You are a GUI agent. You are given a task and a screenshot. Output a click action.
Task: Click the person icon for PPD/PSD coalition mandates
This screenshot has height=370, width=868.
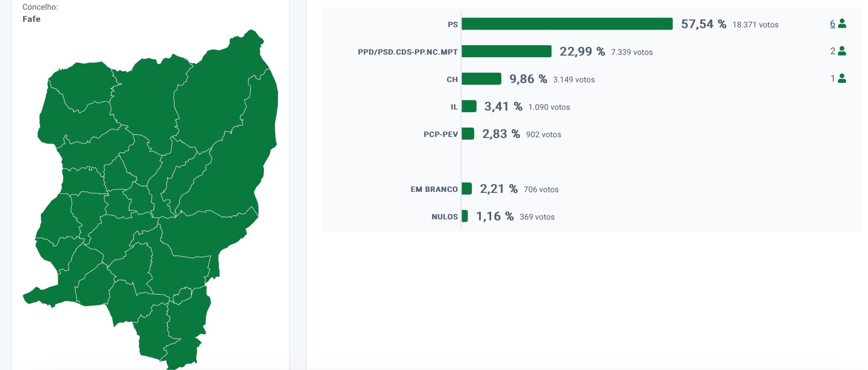pos(842,51)
